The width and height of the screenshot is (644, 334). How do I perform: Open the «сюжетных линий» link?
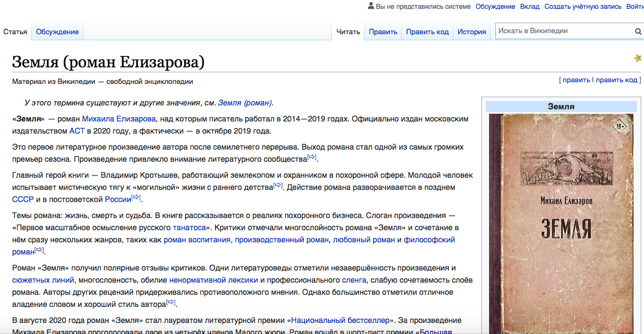point(43,280)
